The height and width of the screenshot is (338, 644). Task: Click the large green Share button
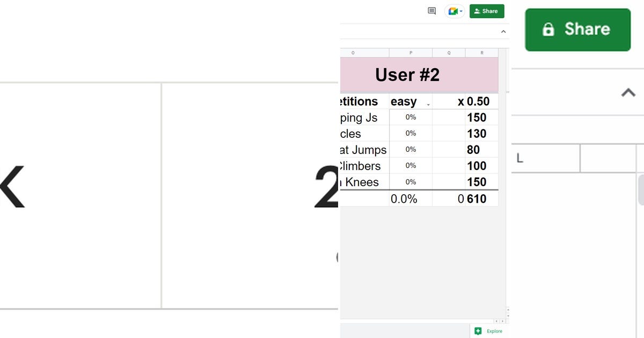coord(577,30)
